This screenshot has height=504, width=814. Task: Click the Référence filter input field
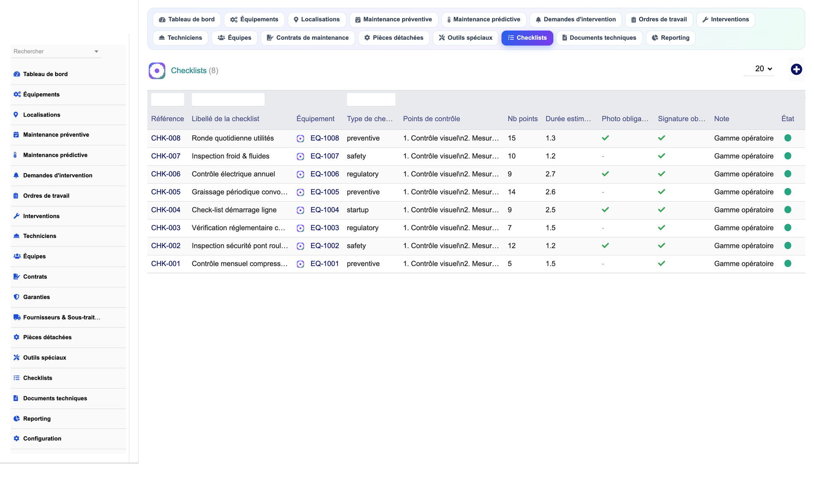click(167, 100)
